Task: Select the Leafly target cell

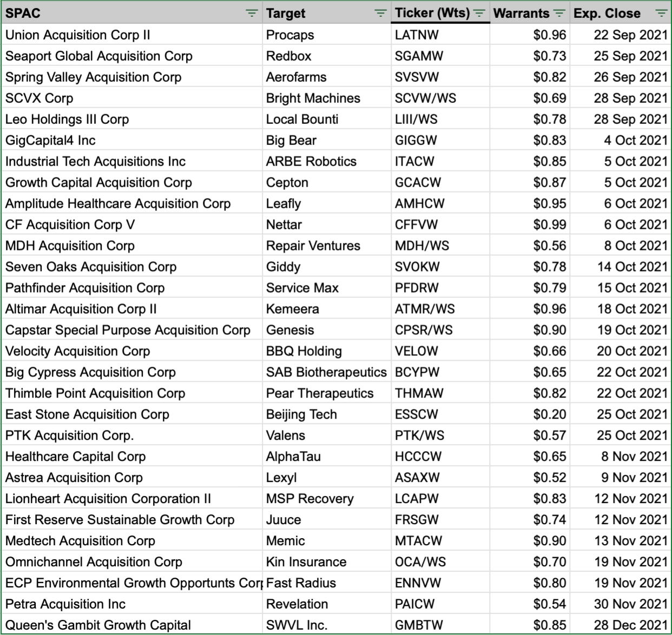Action: click(327, 204)
